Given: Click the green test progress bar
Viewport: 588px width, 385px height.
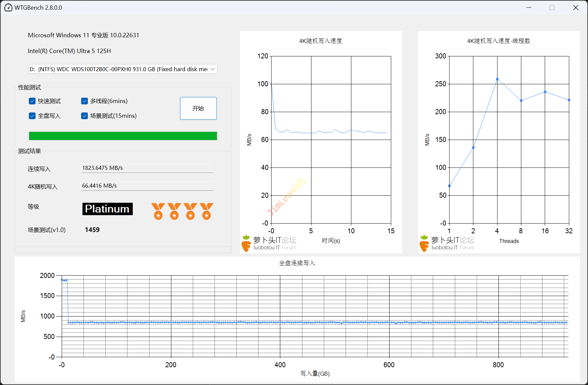Looking at the screenshot, I should coord(123,136).
